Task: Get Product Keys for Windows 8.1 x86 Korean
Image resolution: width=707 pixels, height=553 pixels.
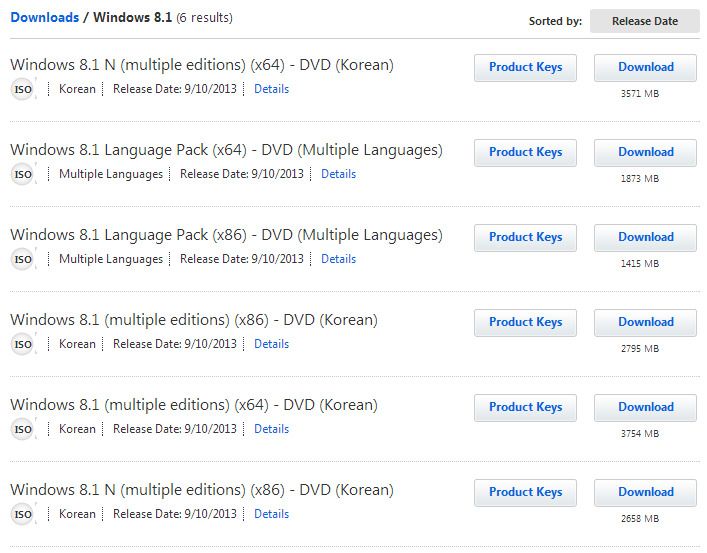Action: 525,323
